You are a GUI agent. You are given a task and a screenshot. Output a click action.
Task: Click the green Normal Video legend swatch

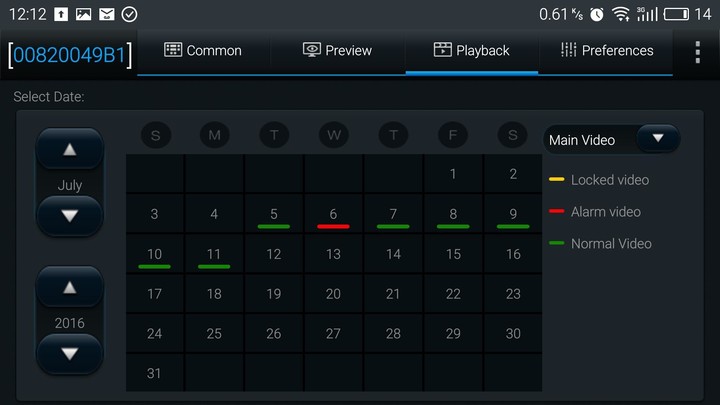pos(557,243)
